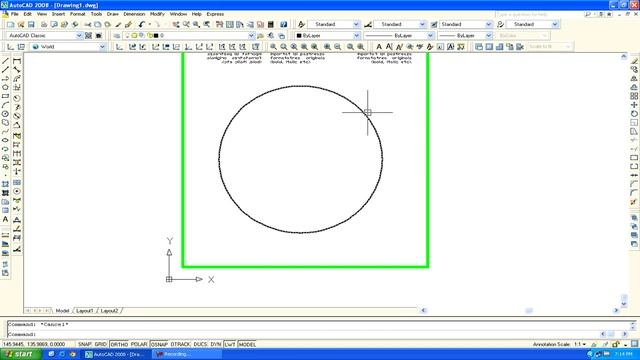Expand the layer list dropdown

pyautogui.click(x=251, y=36)
